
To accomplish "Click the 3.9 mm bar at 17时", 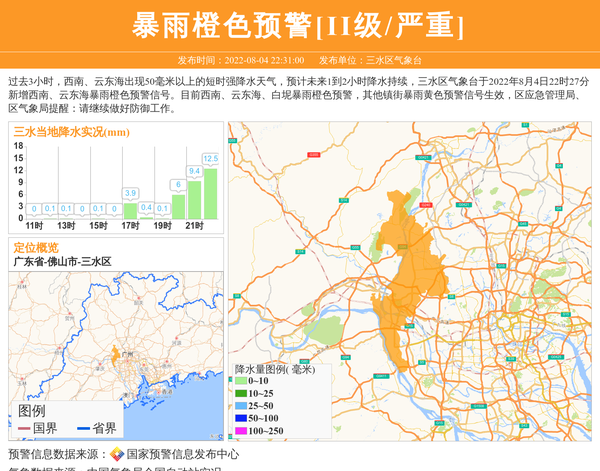I will point(130,211).
